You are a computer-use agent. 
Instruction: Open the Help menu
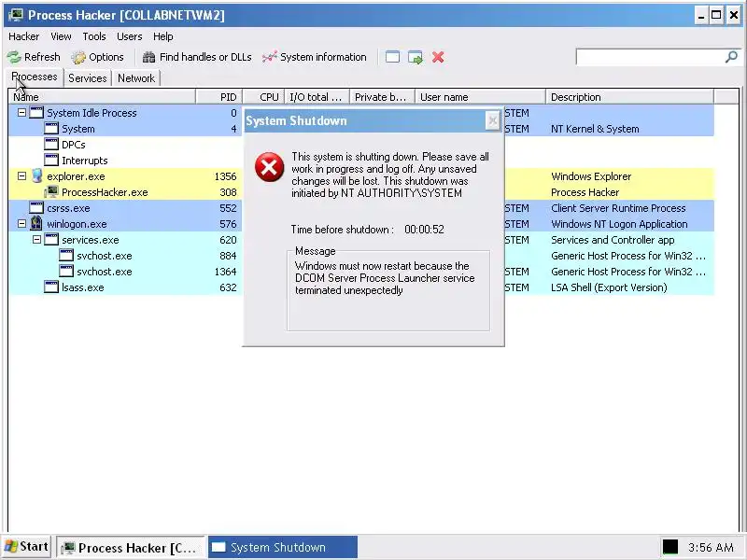162,36
